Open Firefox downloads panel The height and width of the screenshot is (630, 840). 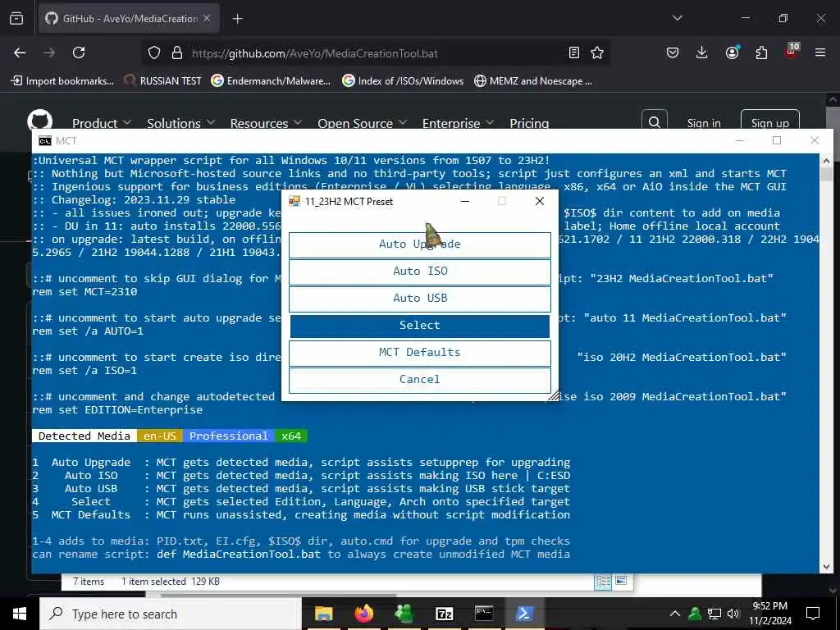702,52
